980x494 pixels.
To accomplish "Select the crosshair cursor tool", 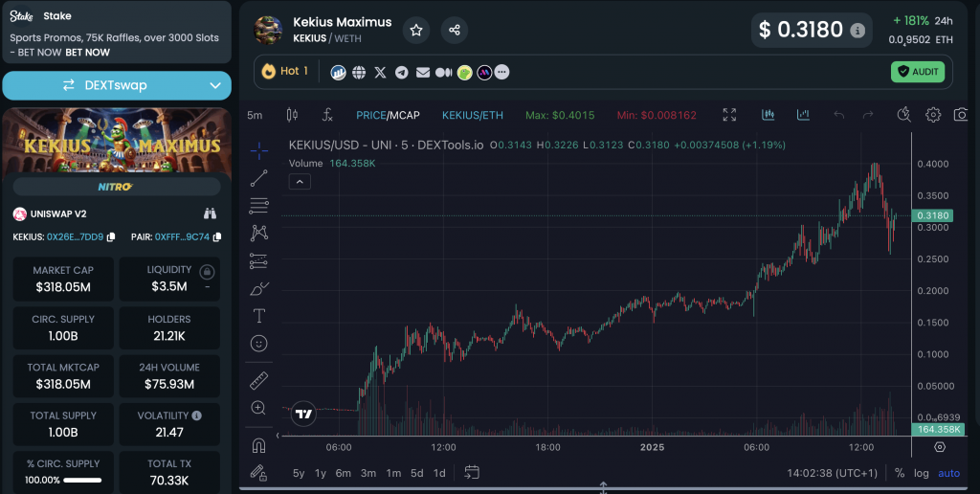I will click(258, 150).
